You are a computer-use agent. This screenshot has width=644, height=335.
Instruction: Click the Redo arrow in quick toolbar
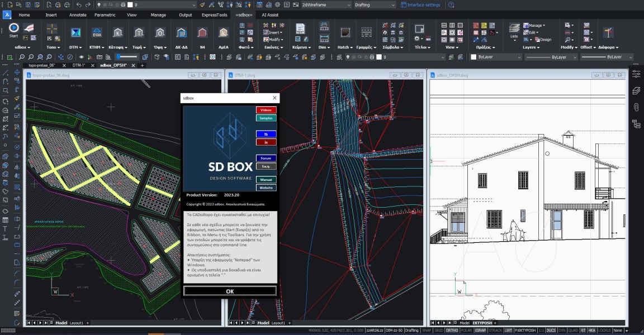click(x=88, y=5)
